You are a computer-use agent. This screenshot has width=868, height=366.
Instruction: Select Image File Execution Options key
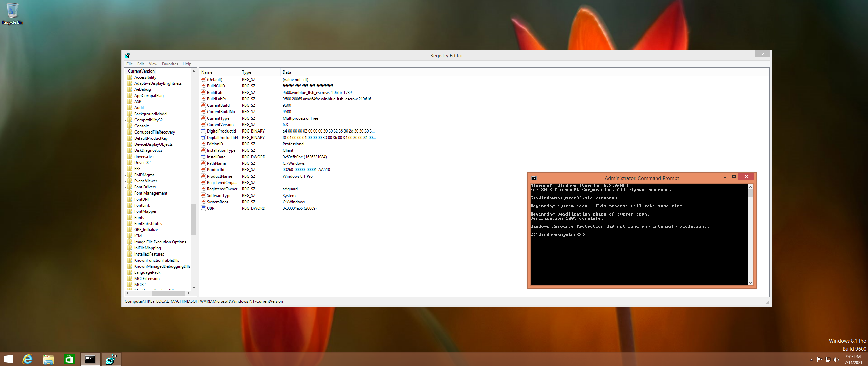(160, 242)
